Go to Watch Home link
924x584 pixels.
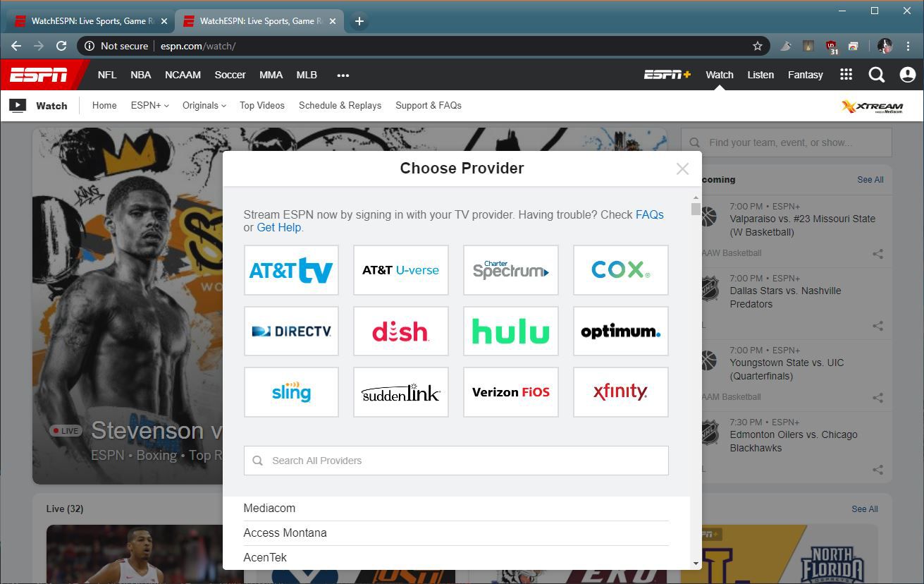pos(104,105)
